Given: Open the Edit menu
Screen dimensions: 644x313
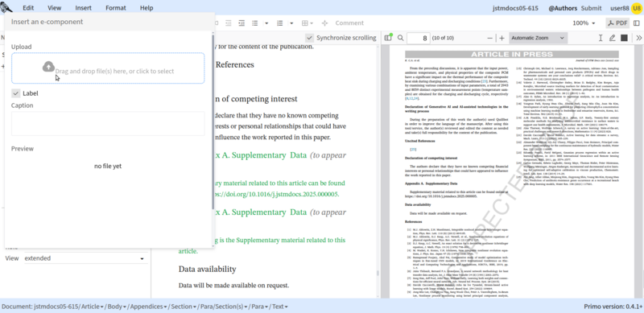Looking at the screenshot, I should coord(28,8).
